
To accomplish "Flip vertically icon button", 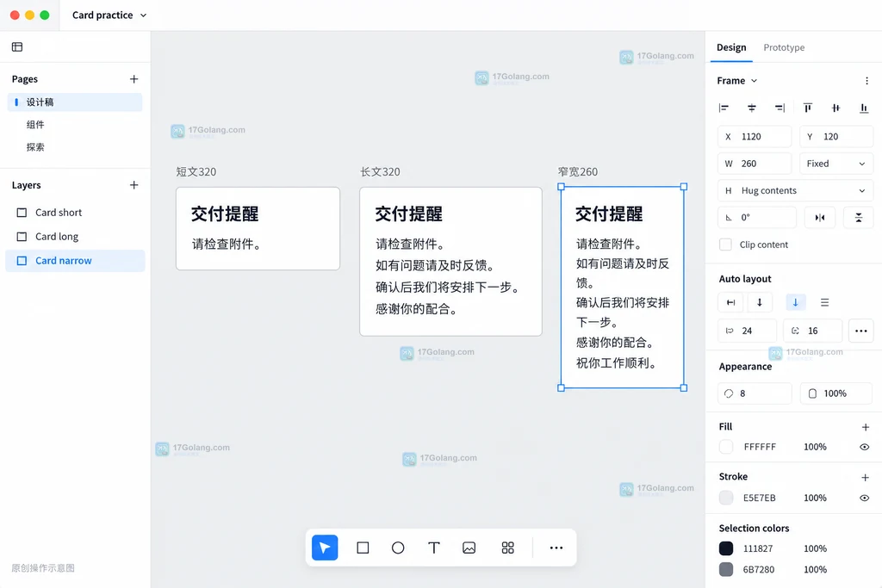I will pyautogui.click(x=859, y=218).
